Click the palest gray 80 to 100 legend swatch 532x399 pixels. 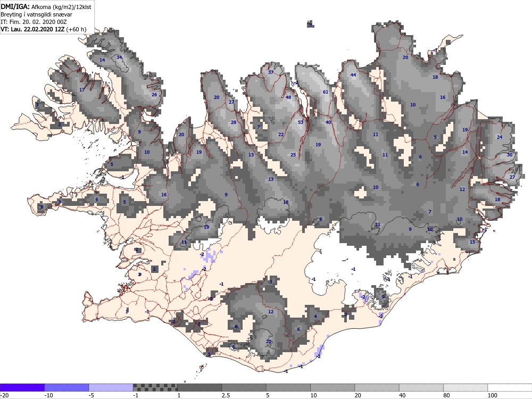(x=465, y=387)
